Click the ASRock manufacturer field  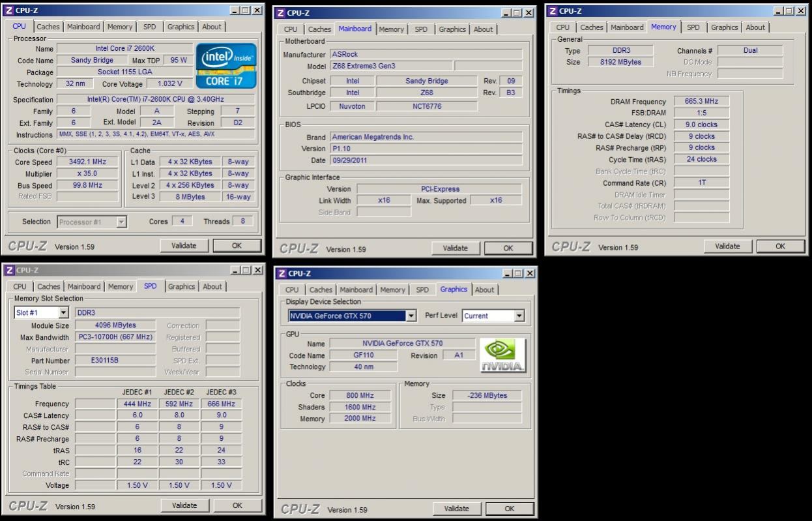[x=426, y=54]
